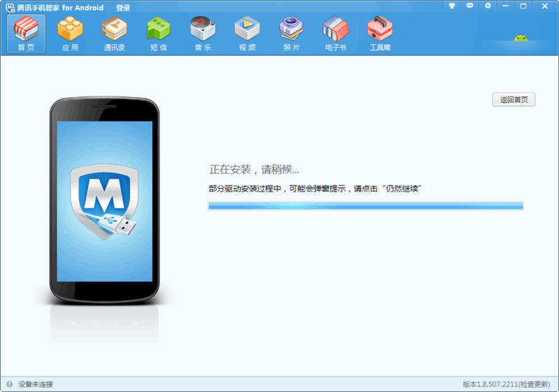Viewport: 559px width, 392px height.
Task: Click the phone image with shield logo
Action: pyautogui.click(x=104, y=201)
